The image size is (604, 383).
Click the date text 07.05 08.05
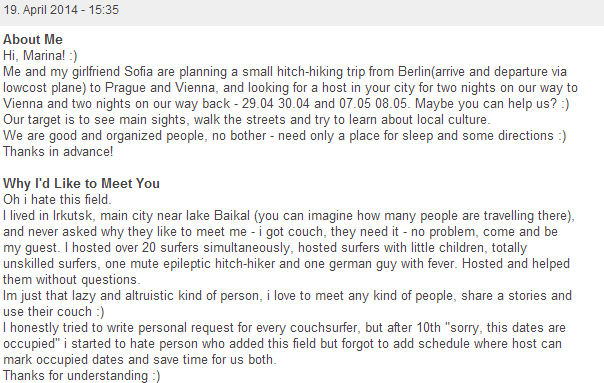[373, 104]
